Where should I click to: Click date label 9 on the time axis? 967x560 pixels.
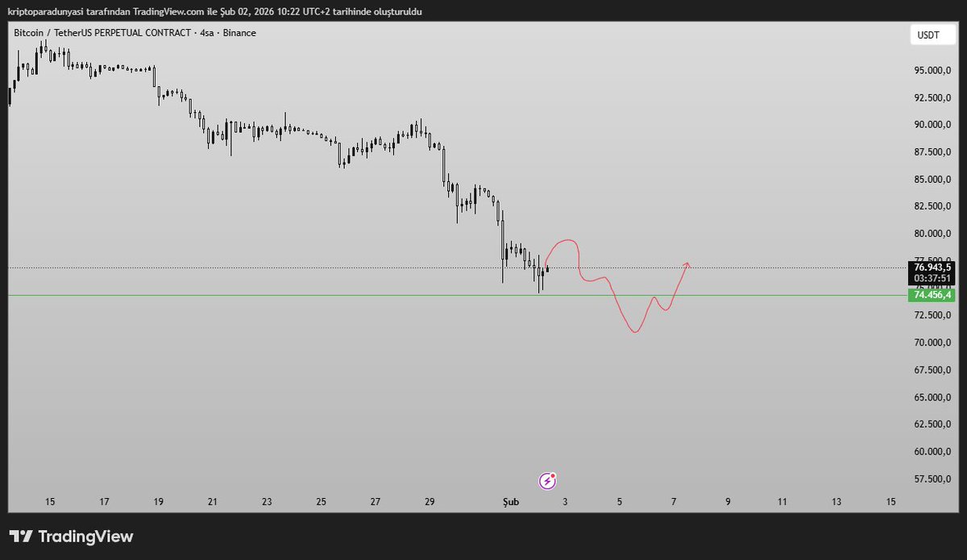[728, 502]
